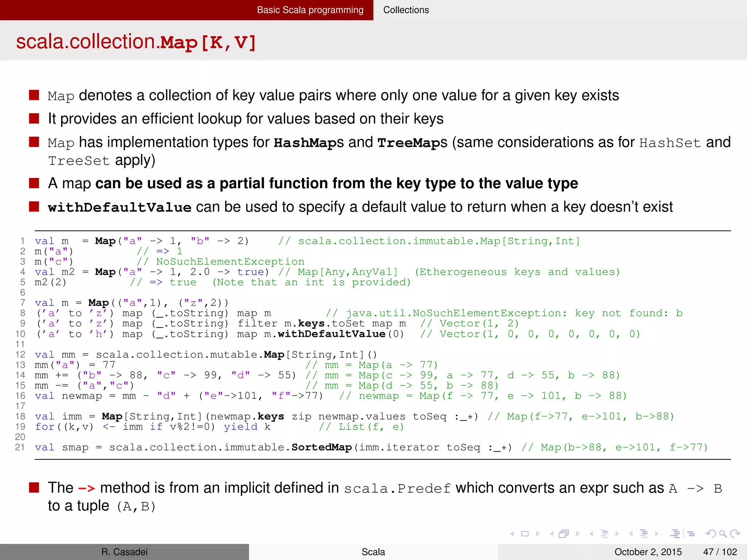The height and width of the screenshot is (560, 747).
Task: Click the search magnifier icon
Action: (x=723, y=534)
